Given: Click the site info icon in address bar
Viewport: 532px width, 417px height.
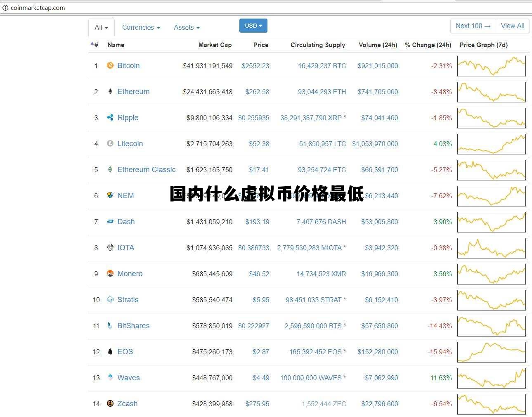Looking at the screenshot, I should [x=5, y=7].
